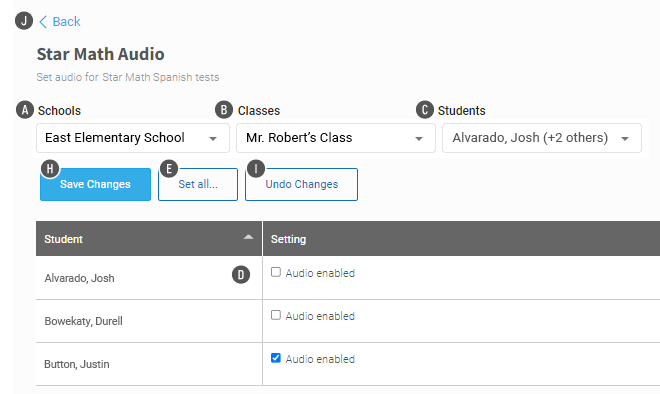660x394 pixels.
Task: Click the Star Math Audio heading
Action: point(101,54)
